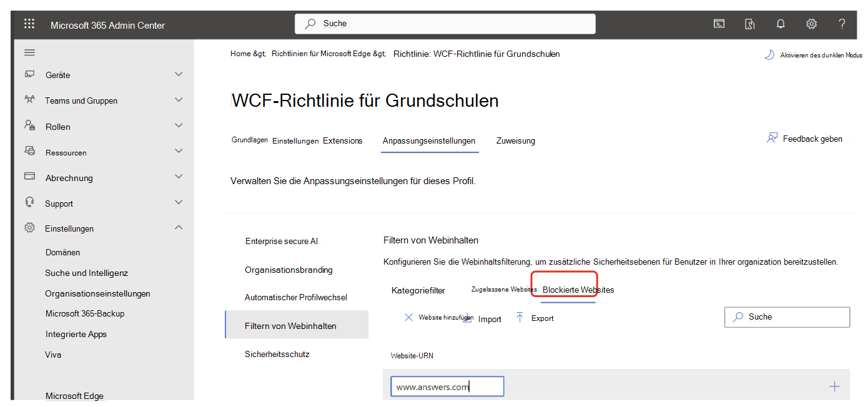Open the settings gear in the top bar
Viewport: 868px width, 407px height.
[x=811, y=23]
